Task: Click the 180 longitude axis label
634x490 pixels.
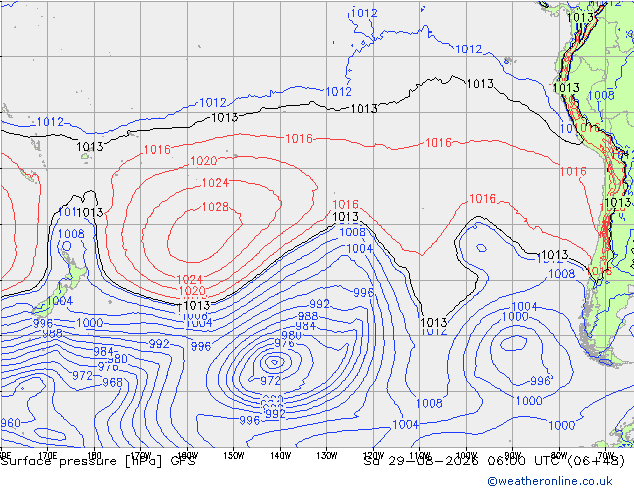Action: pyautogui.click(x=94, y=456)
